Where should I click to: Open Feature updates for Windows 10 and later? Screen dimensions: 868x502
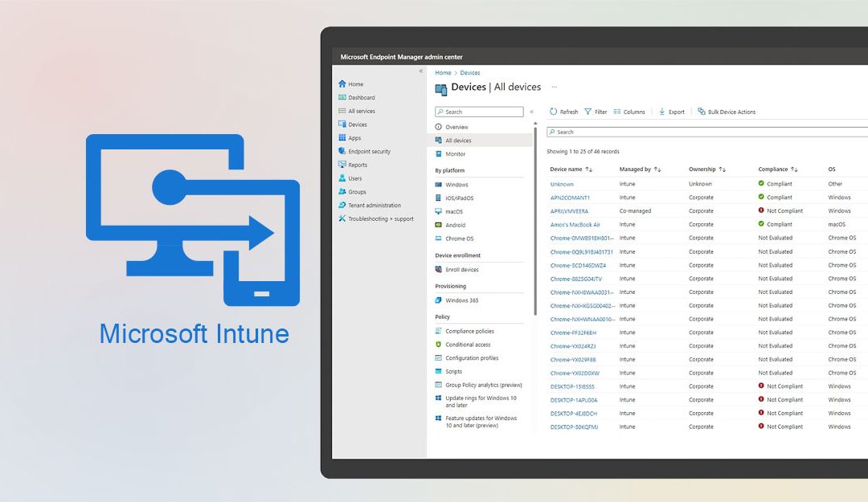click(x=476, y=422)
